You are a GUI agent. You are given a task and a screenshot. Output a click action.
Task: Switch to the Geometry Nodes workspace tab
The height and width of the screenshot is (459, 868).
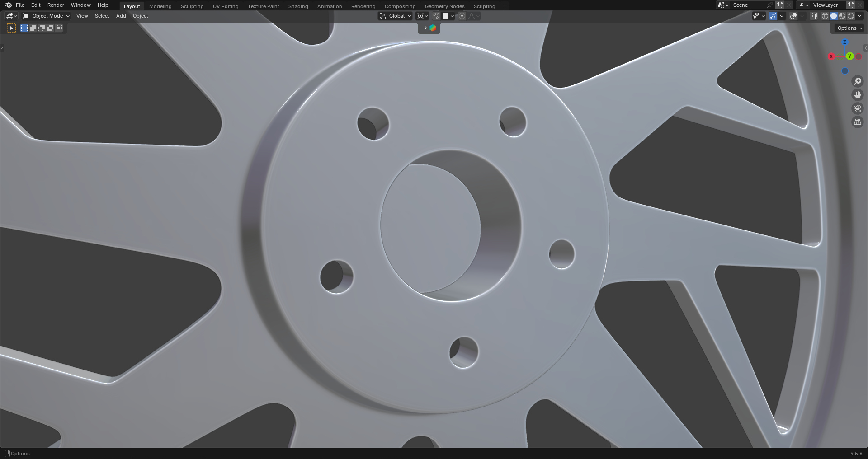coord(444,6)
